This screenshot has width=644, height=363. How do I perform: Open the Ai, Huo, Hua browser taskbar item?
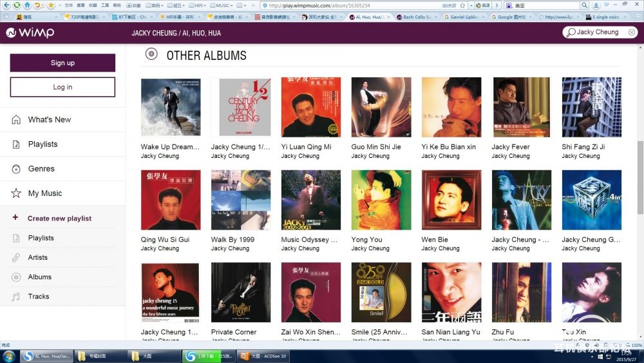pos(47,356)
